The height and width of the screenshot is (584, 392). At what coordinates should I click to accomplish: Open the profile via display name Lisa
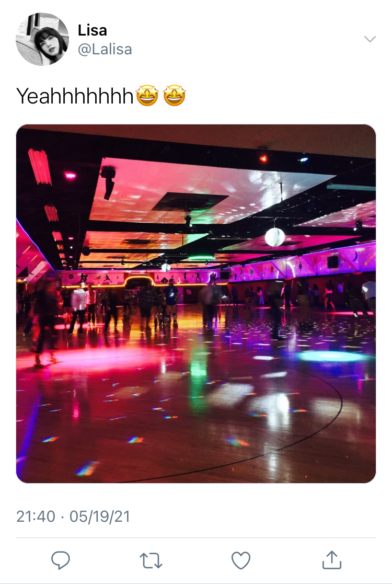click(93, 30)
